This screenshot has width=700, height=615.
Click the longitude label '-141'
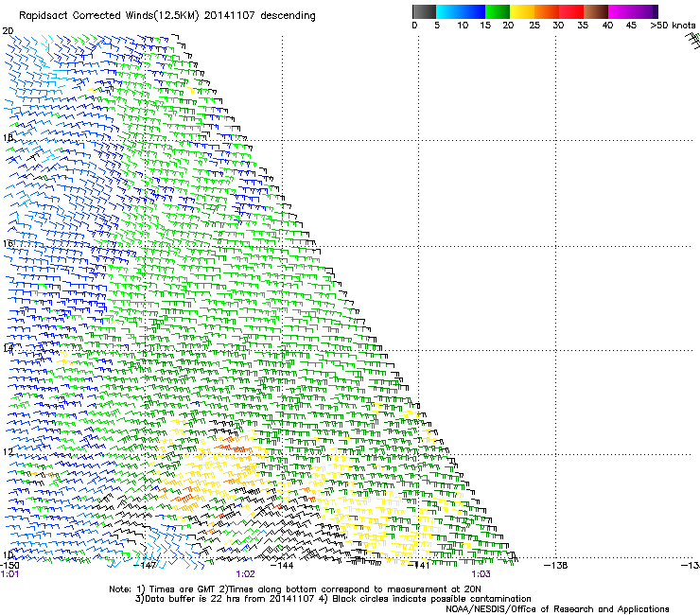point(419,566)
